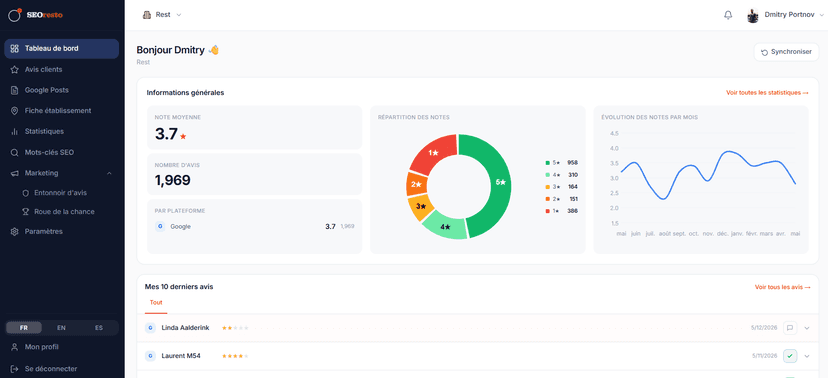
Task: Click the 3★ 164 legend entry
Action: [x=561, y=187]
